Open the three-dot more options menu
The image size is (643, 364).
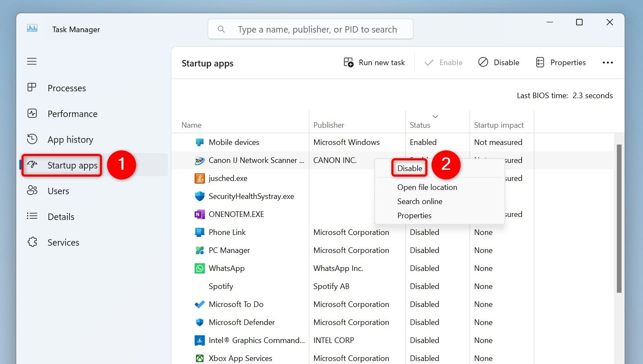pos(608,63)
